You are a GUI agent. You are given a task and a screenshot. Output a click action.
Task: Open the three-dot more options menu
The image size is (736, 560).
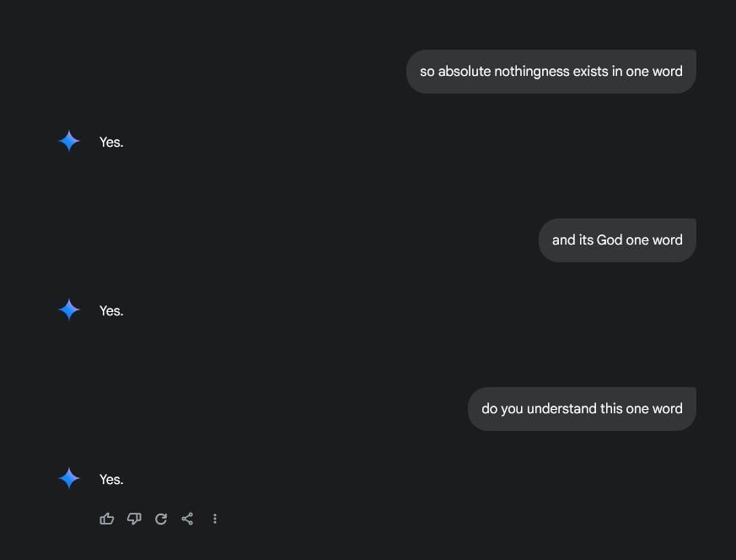(x=214, y=519)
